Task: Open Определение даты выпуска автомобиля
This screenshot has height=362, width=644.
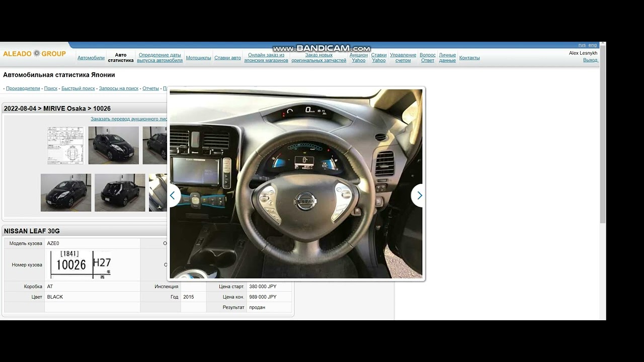Action: (160, 58)
